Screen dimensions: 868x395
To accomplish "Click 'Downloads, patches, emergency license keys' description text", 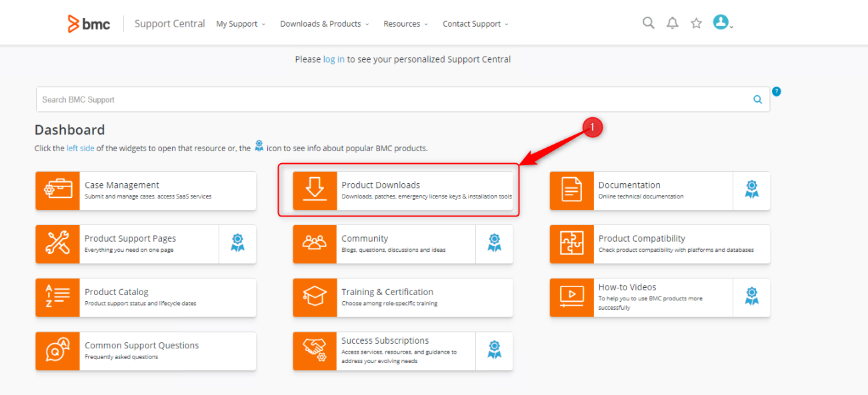I will pyautogui.click(x=427, y=197).
